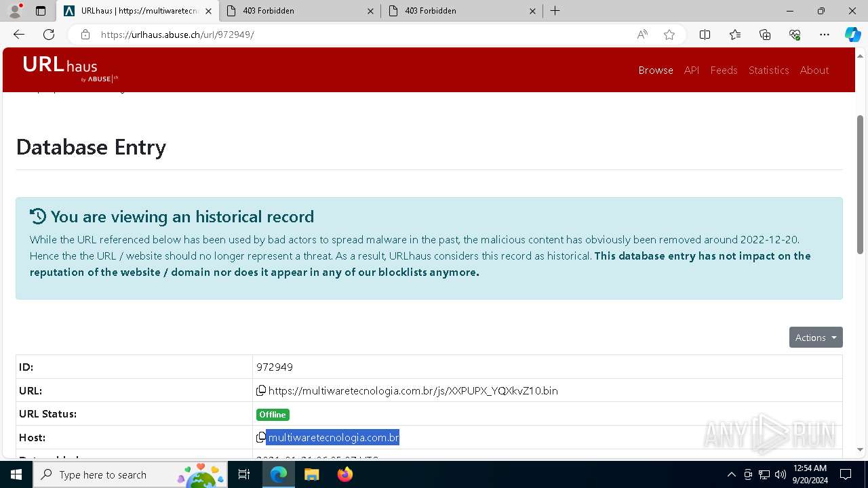Go back to the previous page

(x=19, y=35)
